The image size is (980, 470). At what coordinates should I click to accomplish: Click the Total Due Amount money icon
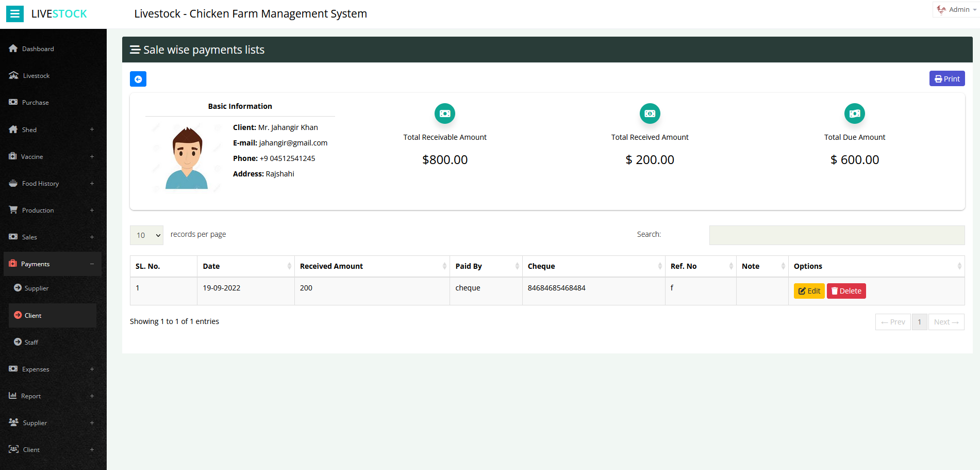(854, 114)
